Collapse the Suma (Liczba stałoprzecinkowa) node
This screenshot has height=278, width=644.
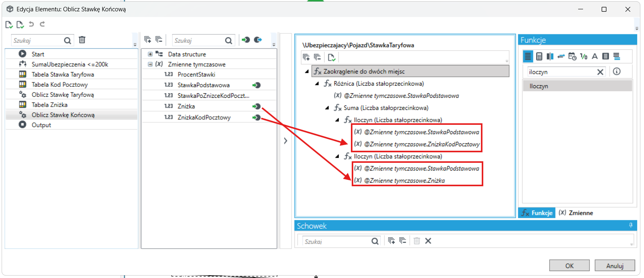327,108
